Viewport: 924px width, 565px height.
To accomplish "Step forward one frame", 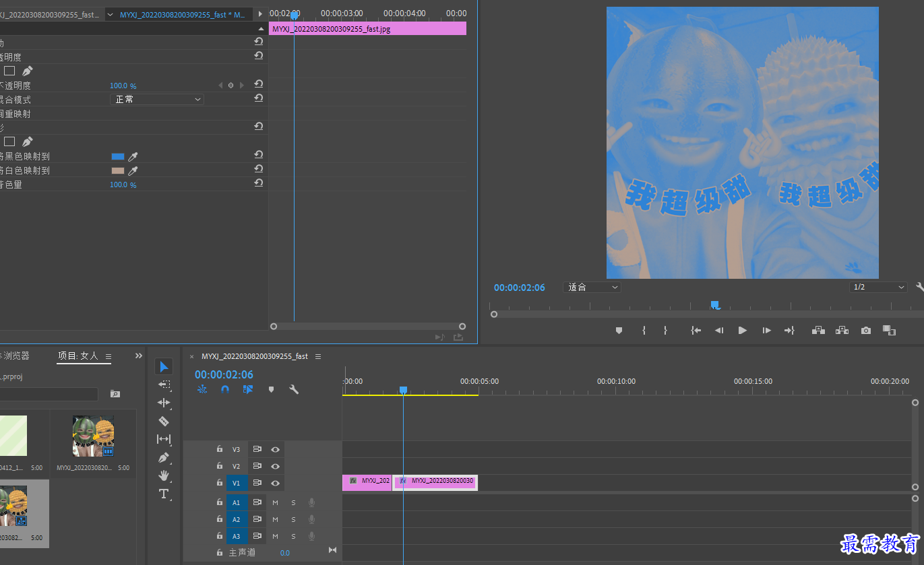I will (x=766, y=331).
